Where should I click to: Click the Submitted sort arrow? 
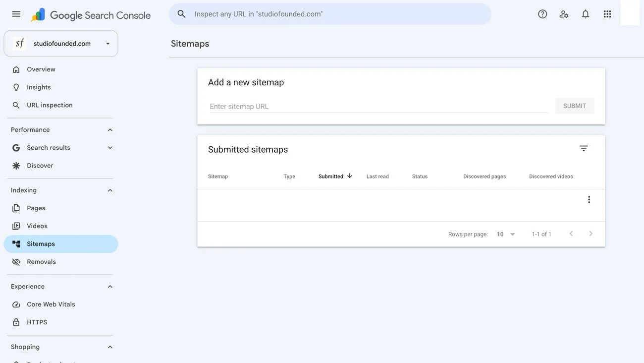pos(349,176)
